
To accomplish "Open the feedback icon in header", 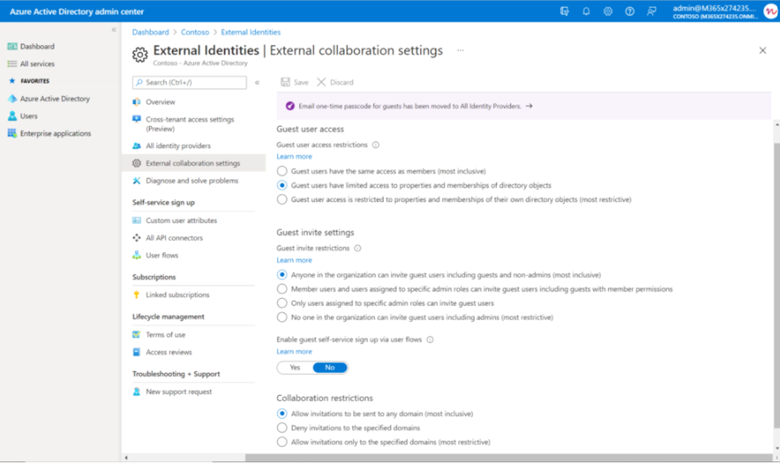I will tap(652, 11).
